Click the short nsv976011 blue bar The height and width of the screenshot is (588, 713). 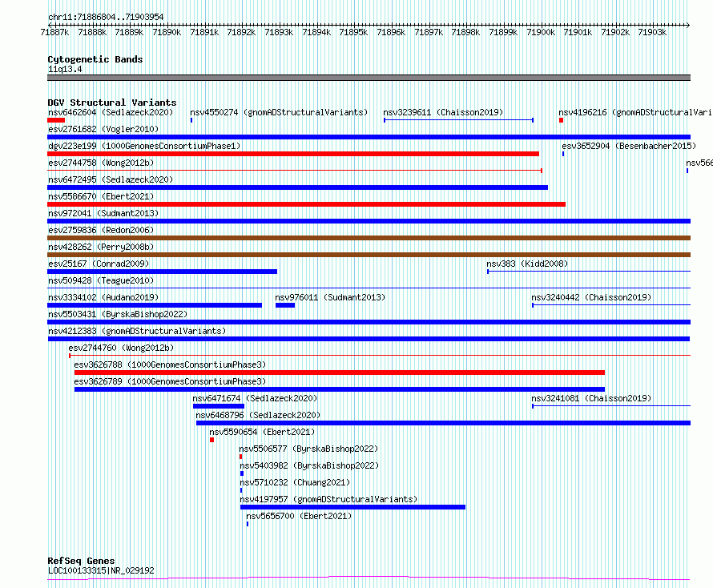[x=285, y=305]
